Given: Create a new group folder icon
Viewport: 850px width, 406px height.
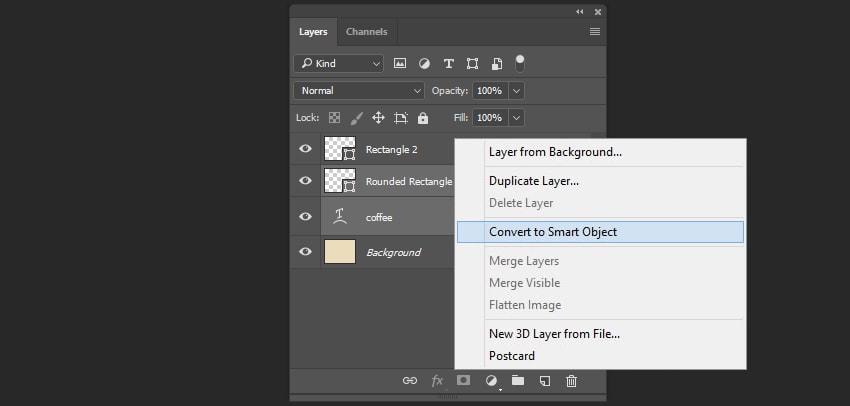Looking at the screenshot, I should point(518,381).
